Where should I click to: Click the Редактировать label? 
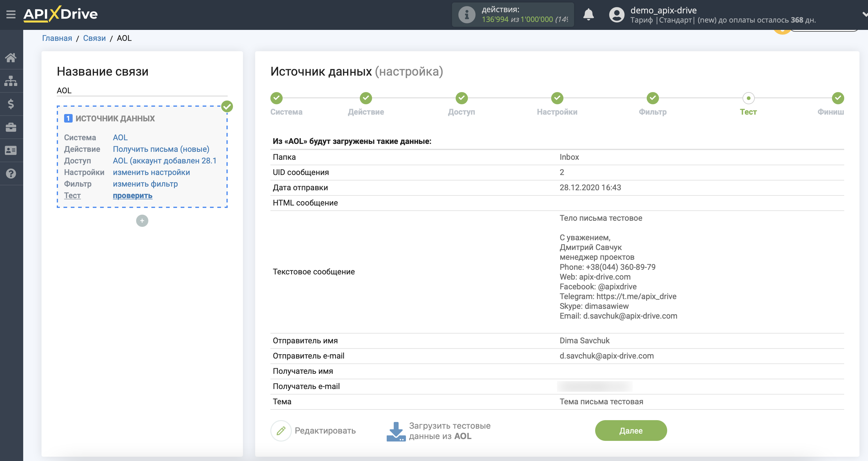pos(325,431)
